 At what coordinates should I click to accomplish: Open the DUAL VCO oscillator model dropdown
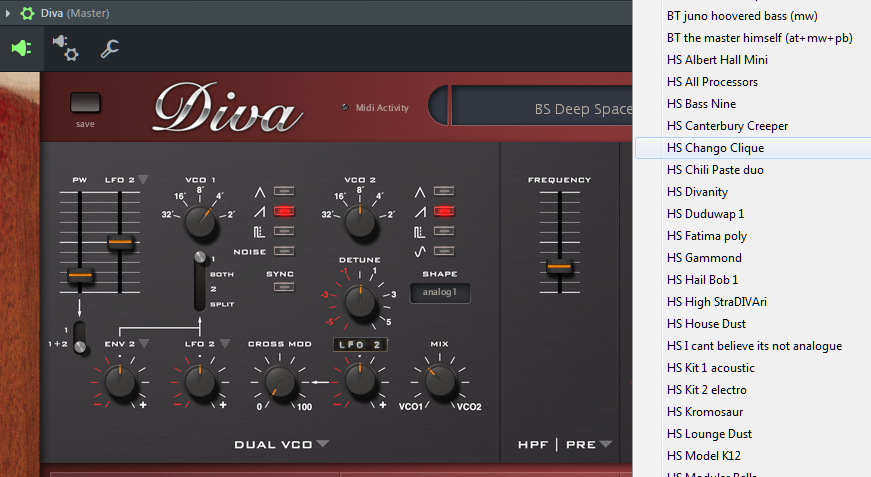point(323,444)
